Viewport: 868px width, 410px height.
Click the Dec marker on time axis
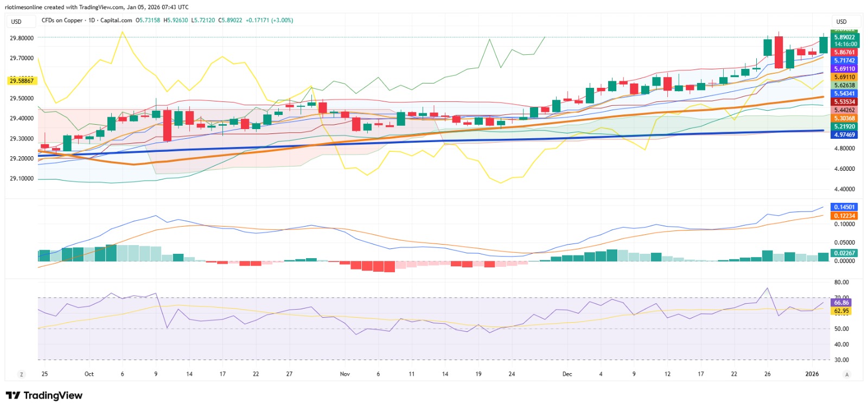[567, 374]
